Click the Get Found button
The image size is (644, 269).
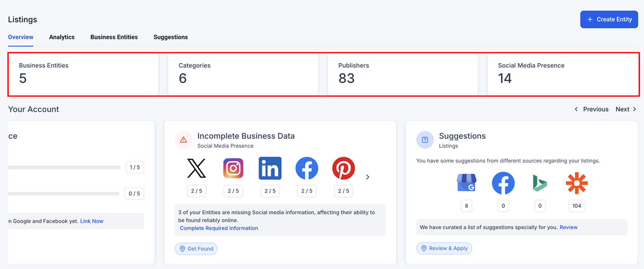(x=196, y=249)
